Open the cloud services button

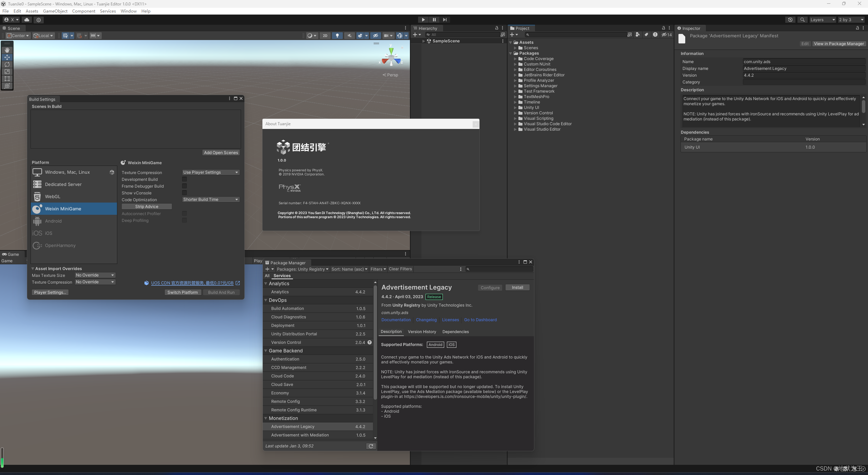pyautogui.click(x=27, y=20)
